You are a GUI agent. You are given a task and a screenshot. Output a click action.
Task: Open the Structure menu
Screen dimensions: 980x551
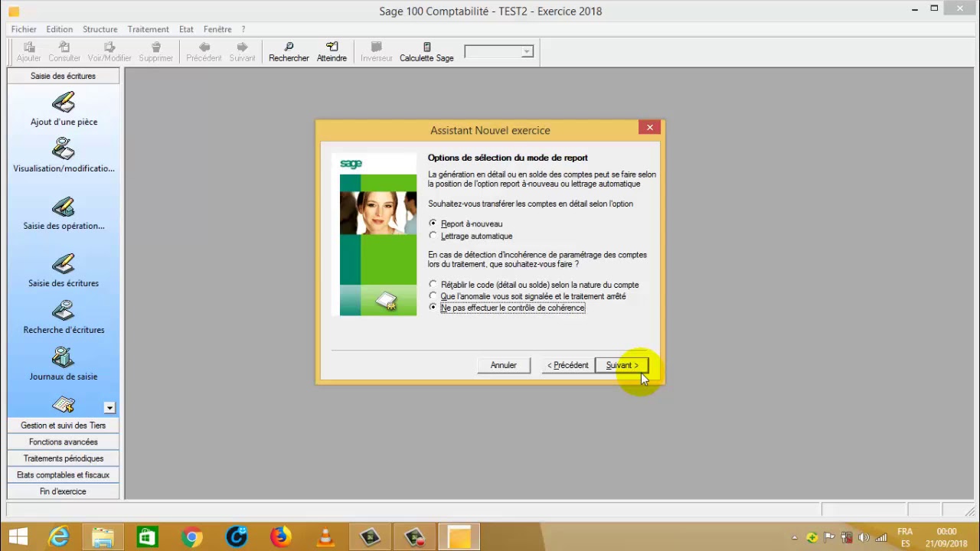pos(100,29)
